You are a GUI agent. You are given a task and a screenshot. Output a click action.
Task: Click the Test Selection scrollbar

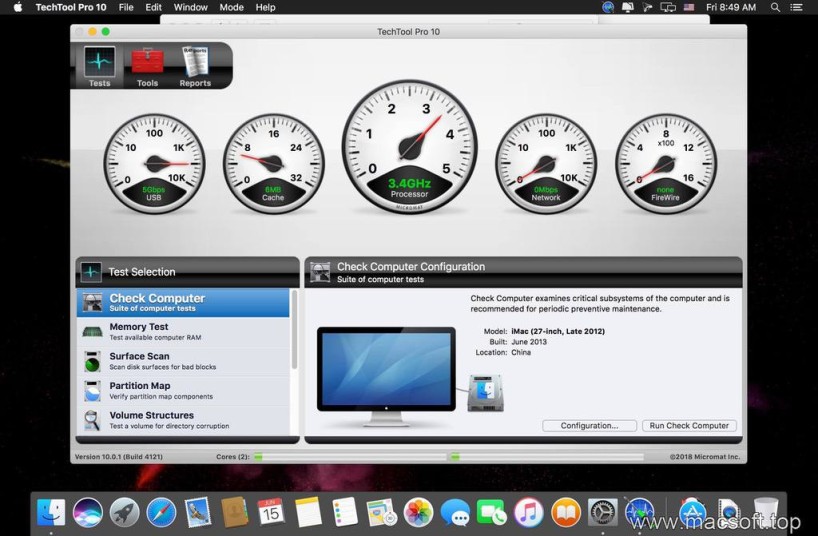pyautogui.click(x=294, y=330)
